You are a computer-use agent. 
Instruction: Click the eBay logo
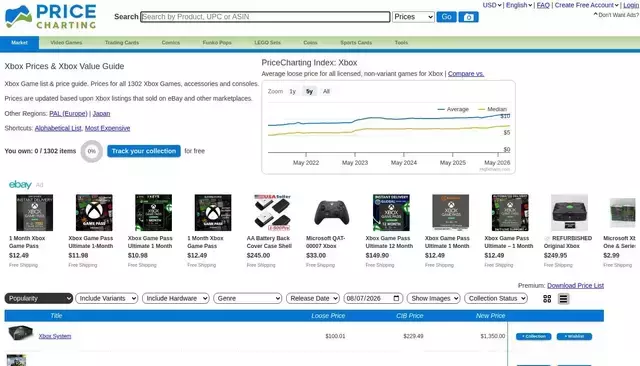point(20,184)
